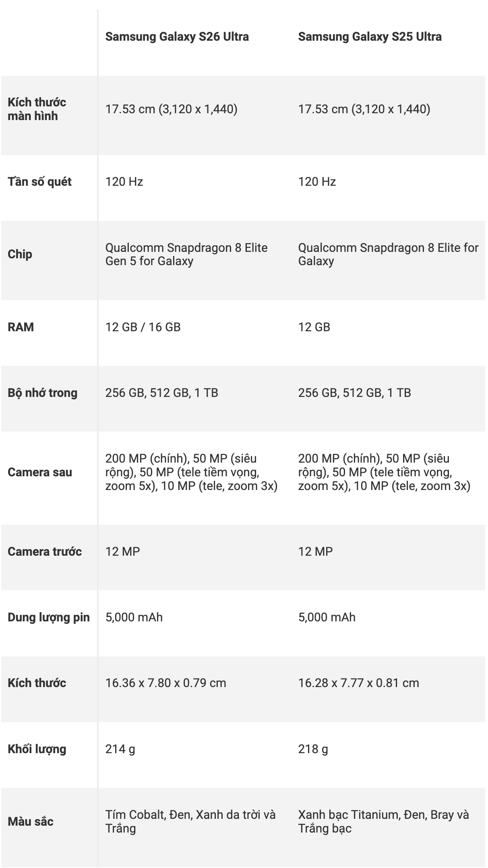Click the RAM row label
This screenshot has height=868, width=488.
[x=21, y=327]
